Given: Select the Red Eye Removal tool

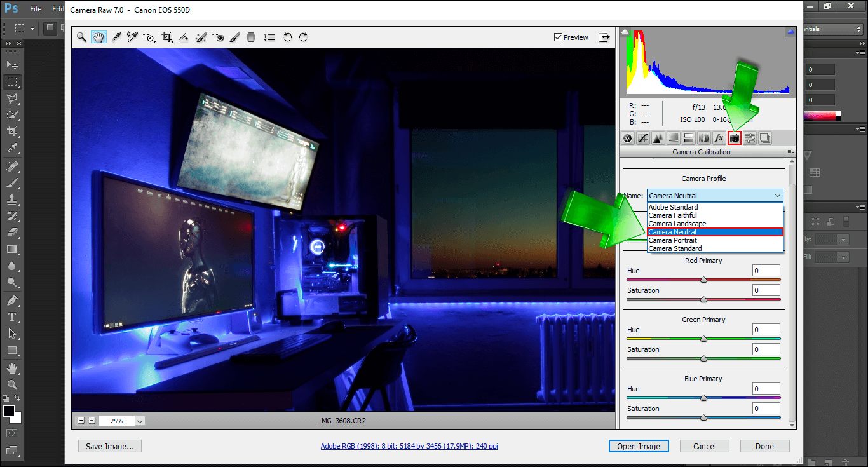Looking at the screenshot, I should coord(218,37).
